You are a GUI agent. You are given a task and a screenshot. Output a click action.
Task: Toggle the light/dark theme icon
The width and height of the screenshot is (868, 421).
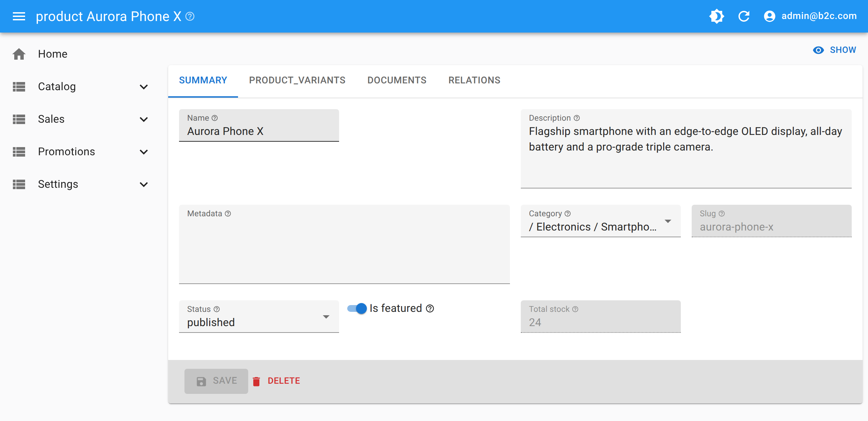717,16
